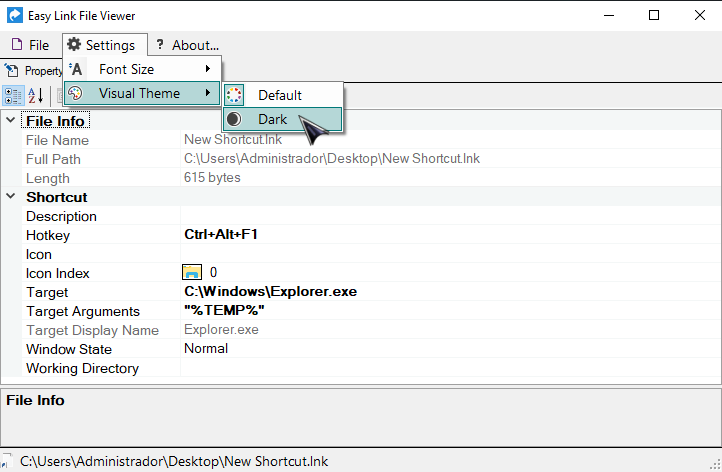The image size is (722, 472).
Task: Click the resize grip in status bar corner
Action: 715,464
